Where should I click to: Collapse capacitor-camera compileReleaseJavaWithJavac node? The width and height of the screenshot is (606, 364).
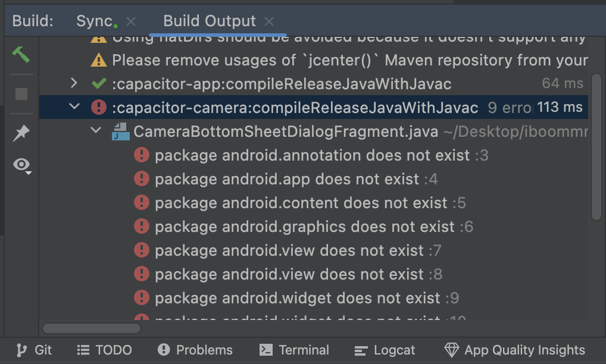coord(74,106)
